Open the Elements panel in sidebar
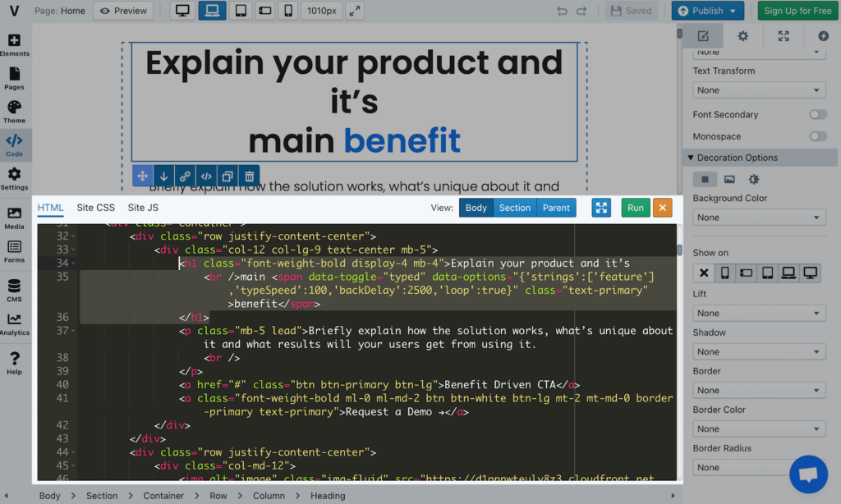The image size is (841, 504). 14,45
